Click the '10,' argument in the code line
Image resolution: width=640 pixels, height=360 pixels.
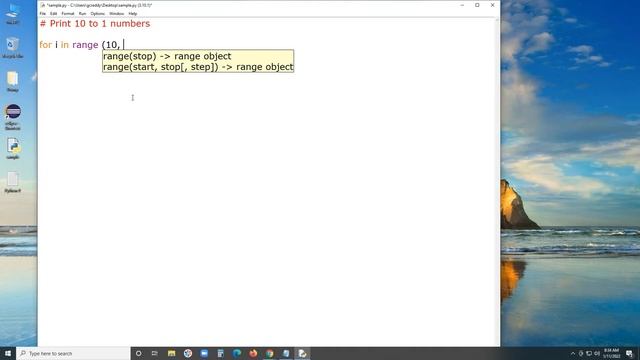point(113,45)
